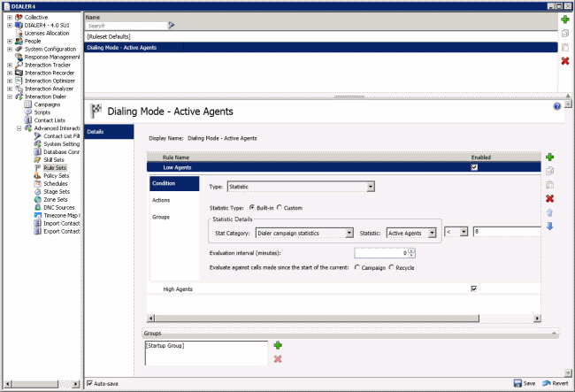
Task: Click the Save button
Action: pyautogui.click(x=524, y=383)
